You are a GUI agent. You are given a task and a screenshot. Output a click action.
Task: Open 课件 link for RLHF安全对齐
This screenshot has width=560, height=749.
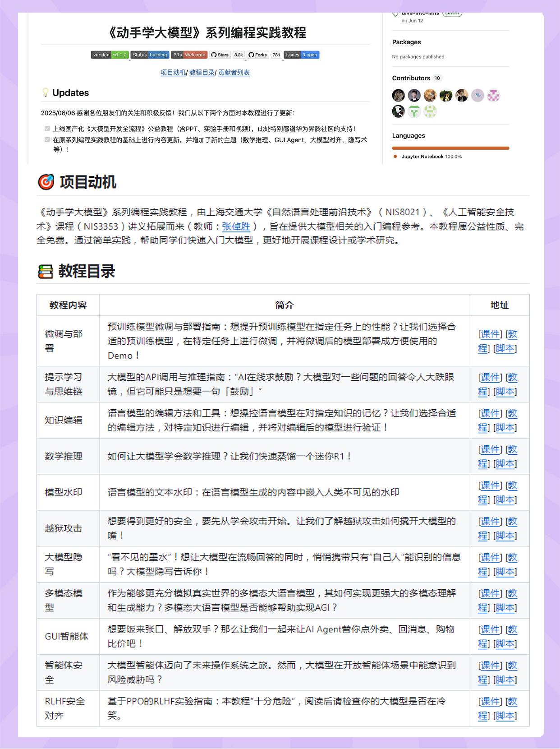click(491, 702)
